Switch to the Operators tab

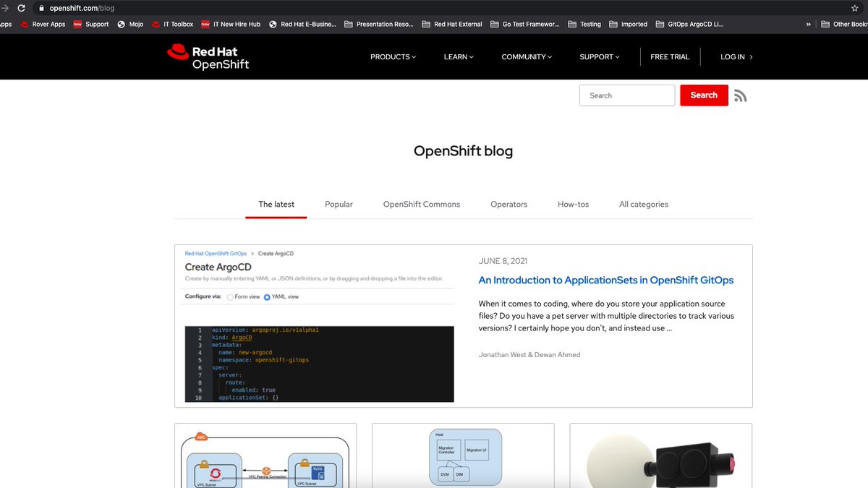tap(509, 205)
